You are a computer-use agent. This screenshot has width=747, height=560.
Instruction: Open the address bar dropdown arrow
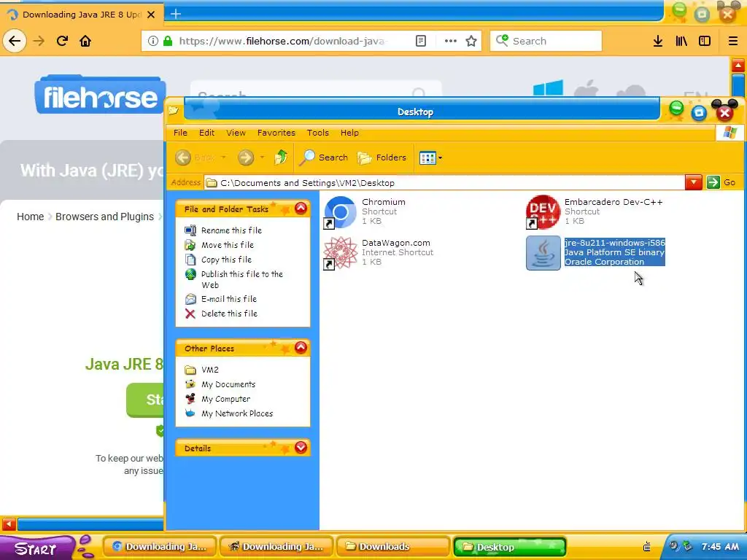(694, 182)
